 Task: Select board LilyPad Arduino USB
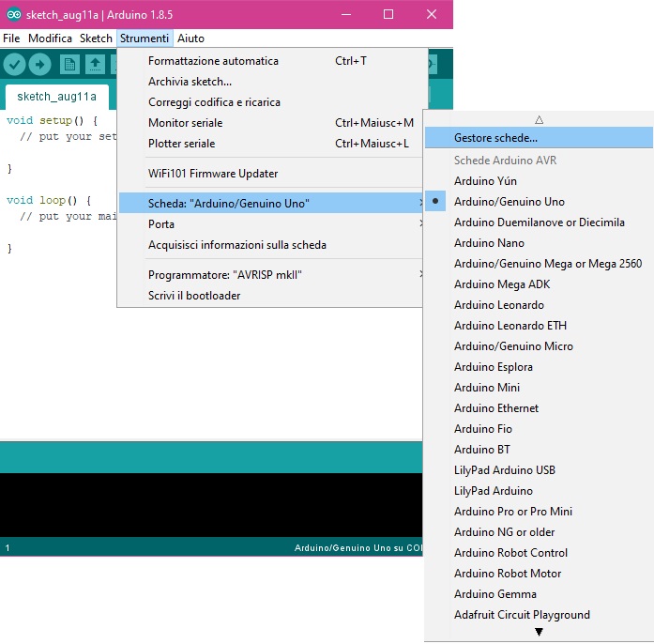pyautogui.click(x=539, y=470)
